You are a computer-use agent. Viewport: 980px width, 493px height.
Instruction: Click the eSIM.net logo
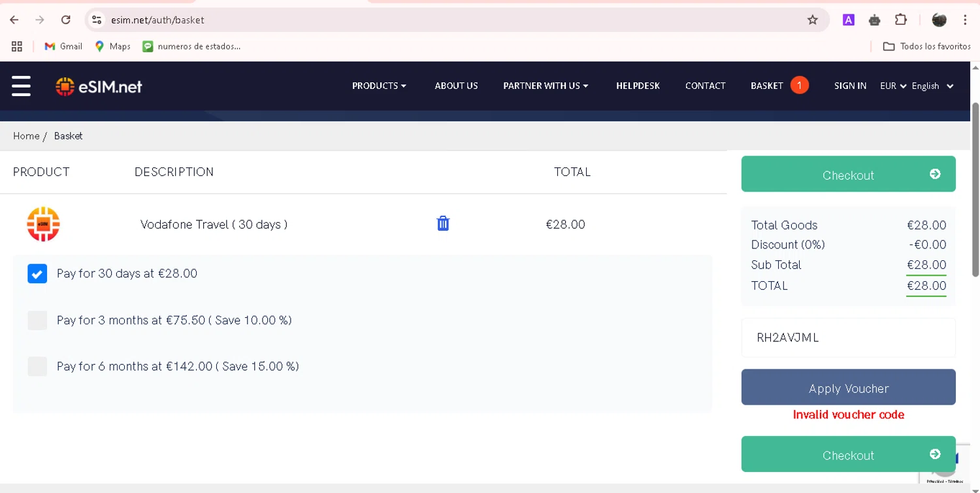point(99,86)
